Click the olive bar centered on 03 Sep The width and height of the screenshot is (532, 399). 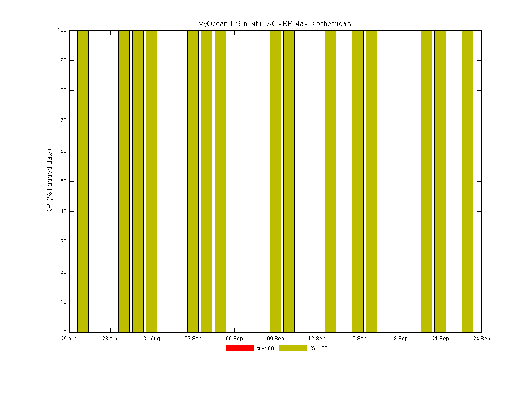(193, 181)
